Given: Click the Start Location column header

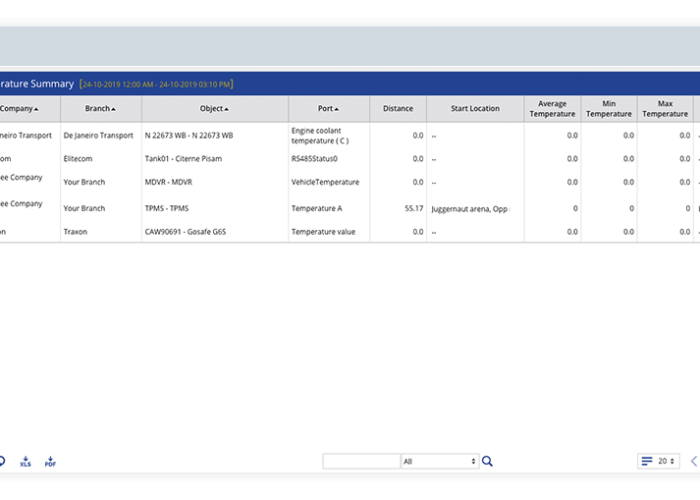Looking at the screenshot, I should tap(475, 108).
